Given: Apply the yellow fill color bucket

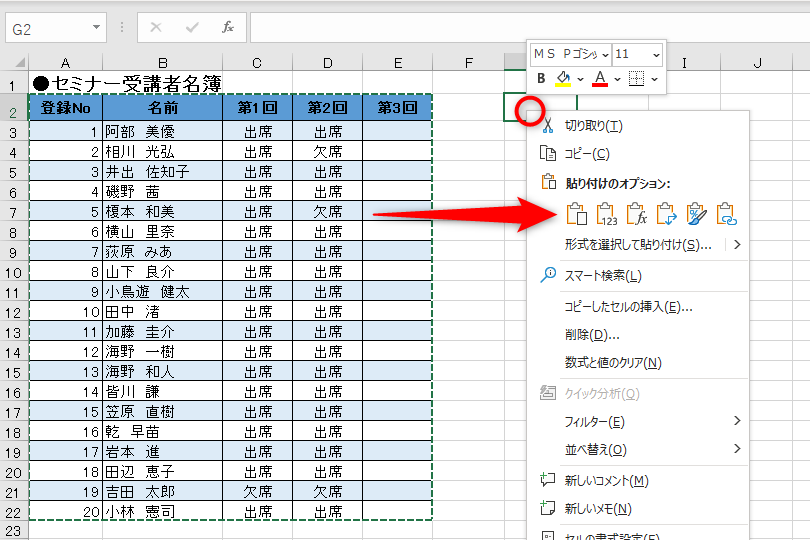Looking at the screenshot, I should [564, 78].
